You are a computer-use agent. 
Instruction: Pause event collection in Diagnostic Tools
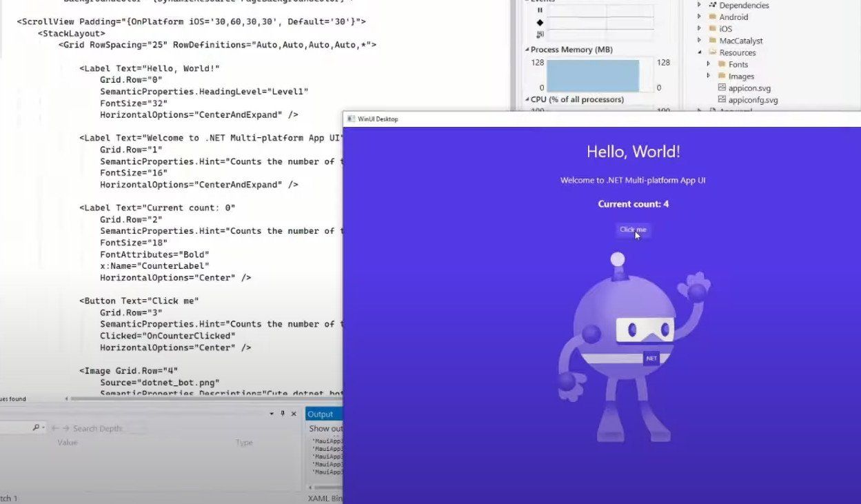[540, 10]
